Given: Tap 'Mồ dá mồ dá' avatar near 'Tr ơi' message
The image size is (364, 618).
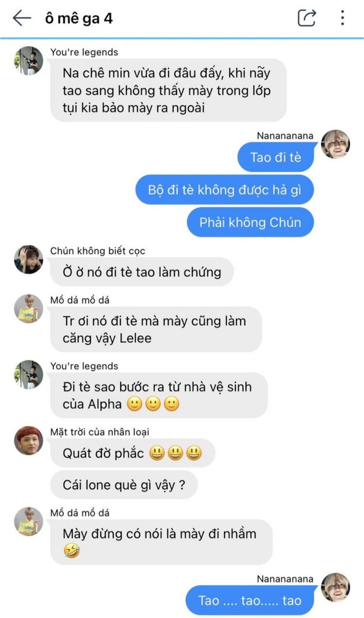Looking at the screenshot, I should pos(29,309).
